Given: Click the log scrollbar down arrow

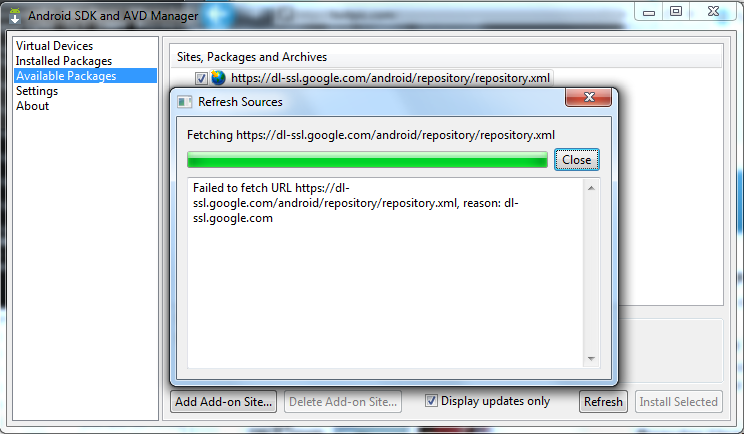Looking at the screenshot, I should [x=591, y=359].
